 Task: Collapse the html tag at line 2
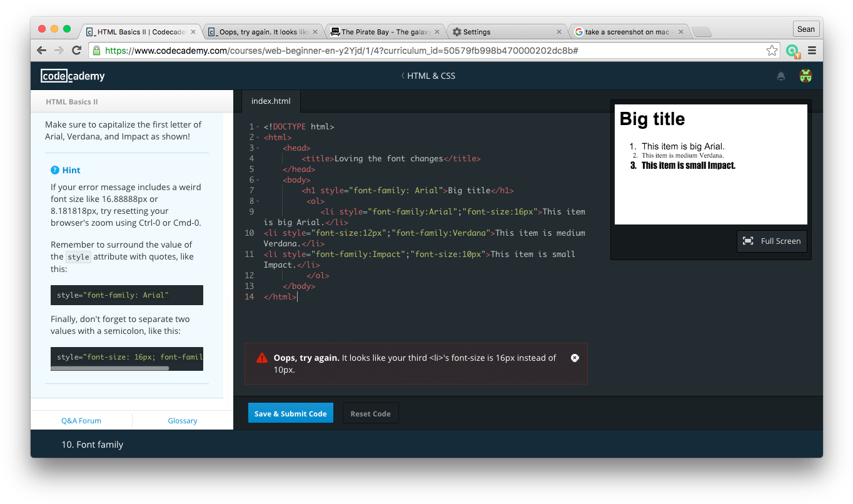(258, 138)
